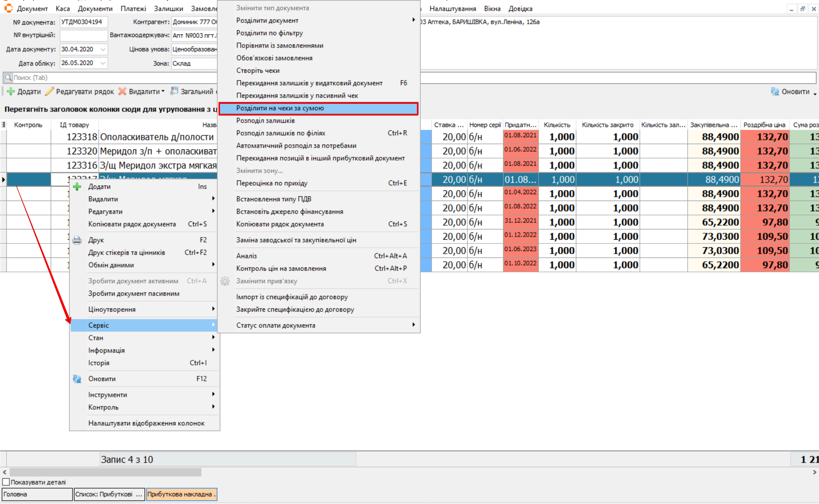Click the green plus icon in context menu
Image resolution: width=819 pixels, height=504 pixels.
click(77, 187)
